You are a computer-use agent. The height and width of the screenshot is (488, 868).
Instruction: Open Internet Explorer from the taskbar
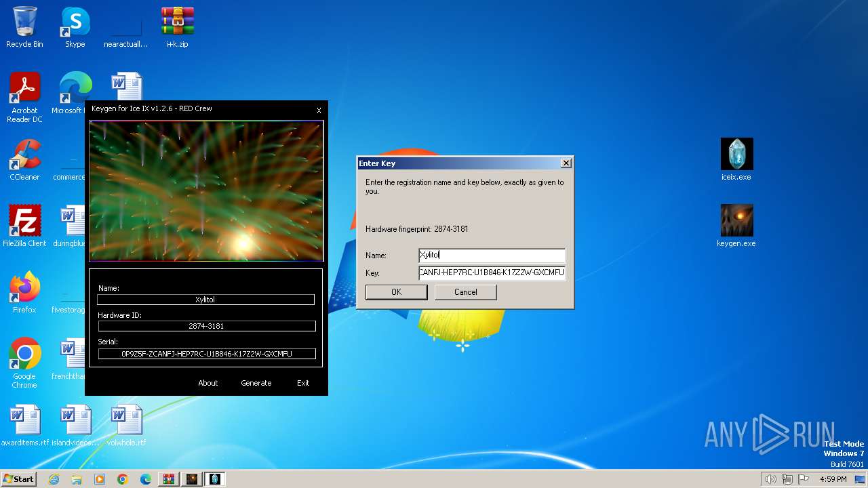pyautogui.click(x=54, y=479)
